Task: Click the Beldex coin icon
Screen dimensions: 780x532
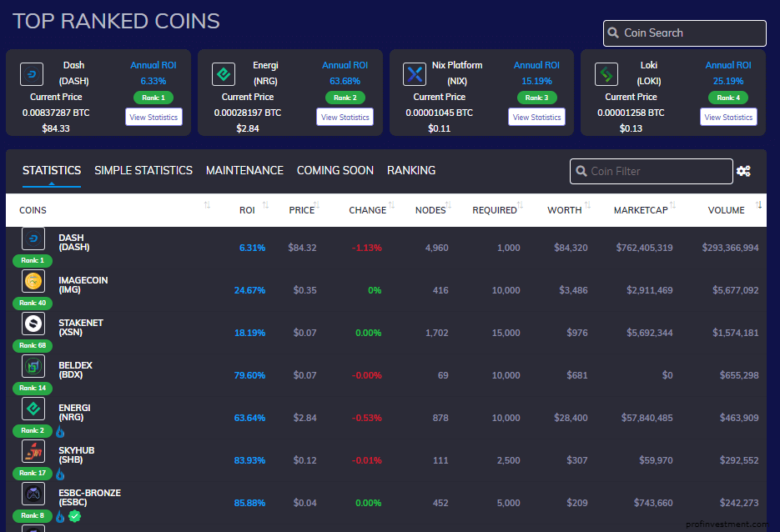Action: pos(33,366)
